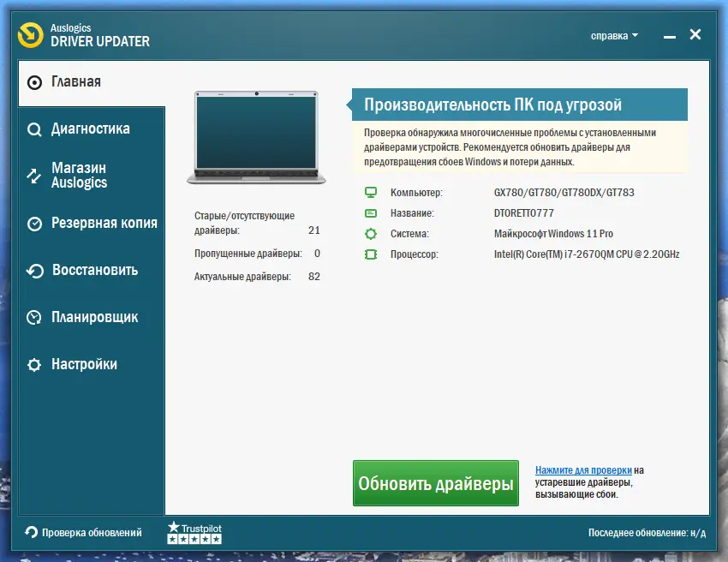The height and width of the screenshot is (562, 728).
Task: Click the Trustpilot rating stars
Action: pos(194,538)
